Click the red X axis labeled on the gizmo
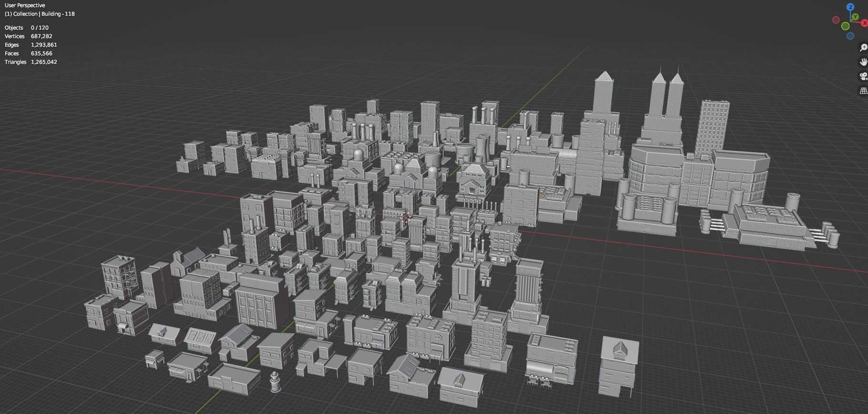Viewport: 868px width, 414px height. [864, 22]
